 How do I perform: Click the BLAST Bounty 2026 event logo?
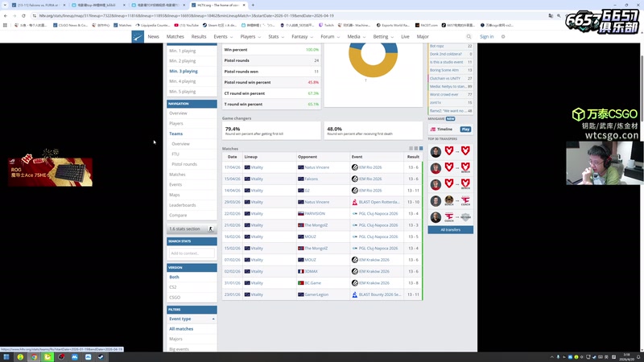(355, 294)
